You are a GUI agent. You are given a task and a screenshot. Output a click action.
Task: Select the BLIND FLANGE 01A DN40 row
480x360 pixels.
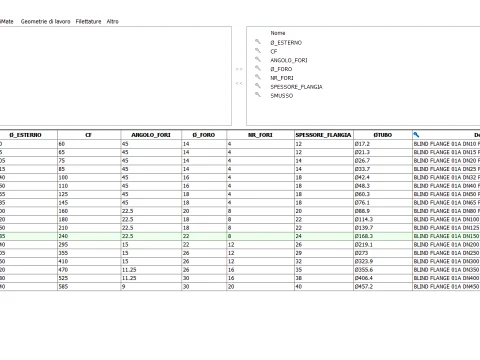click(240, 186)
